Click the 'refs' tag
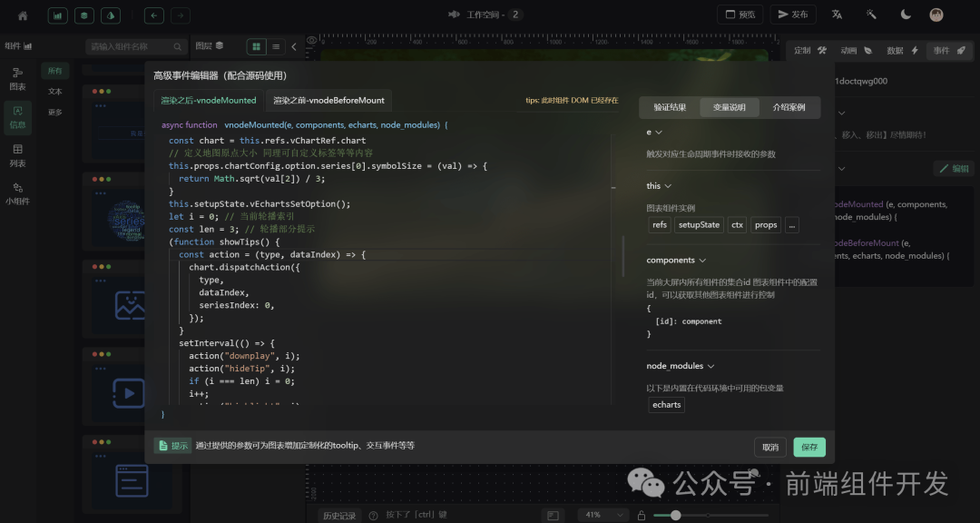The height and width of the screenshot is (523, 980). coord(660,225)
